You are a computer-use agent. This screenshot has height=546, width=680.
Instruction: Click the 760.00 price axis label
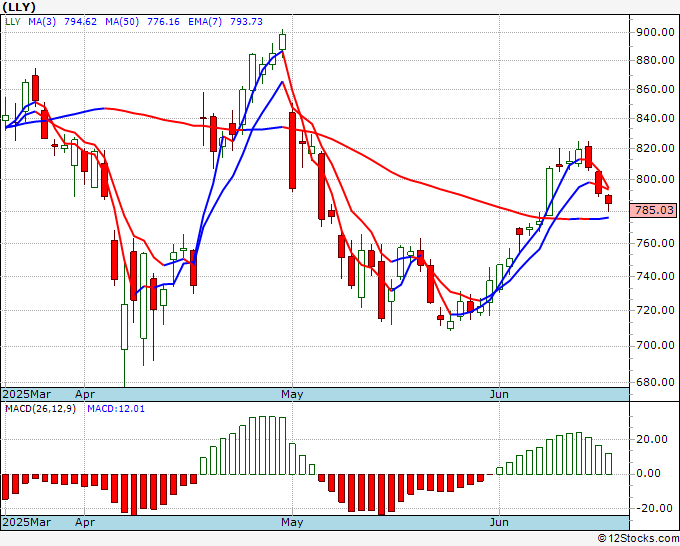click(655, 243)
